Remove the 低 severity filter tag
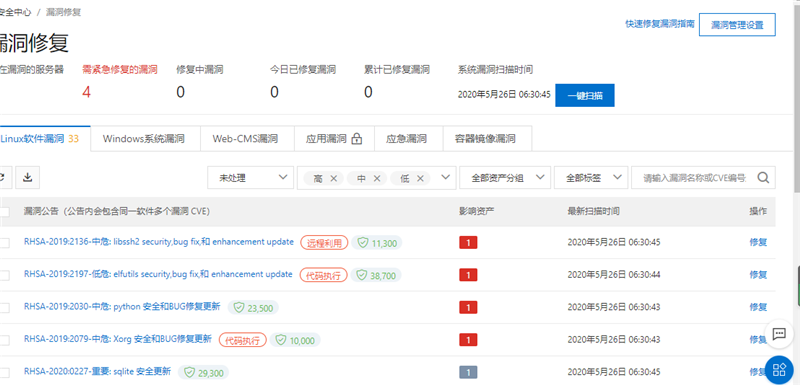 [x=420, y=178]
